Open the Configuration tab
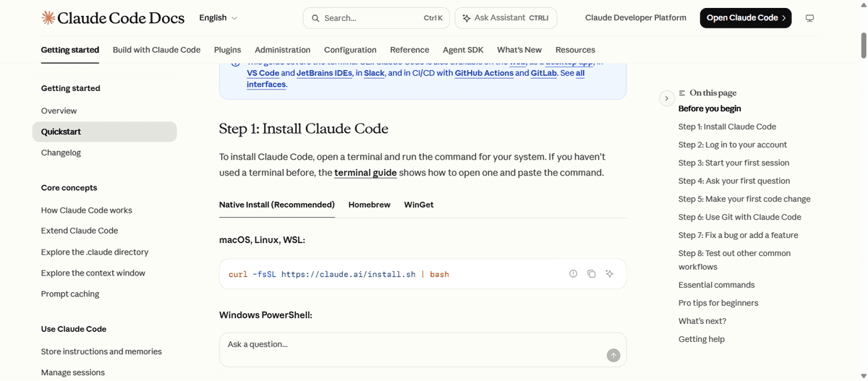 tap(350, 50)
